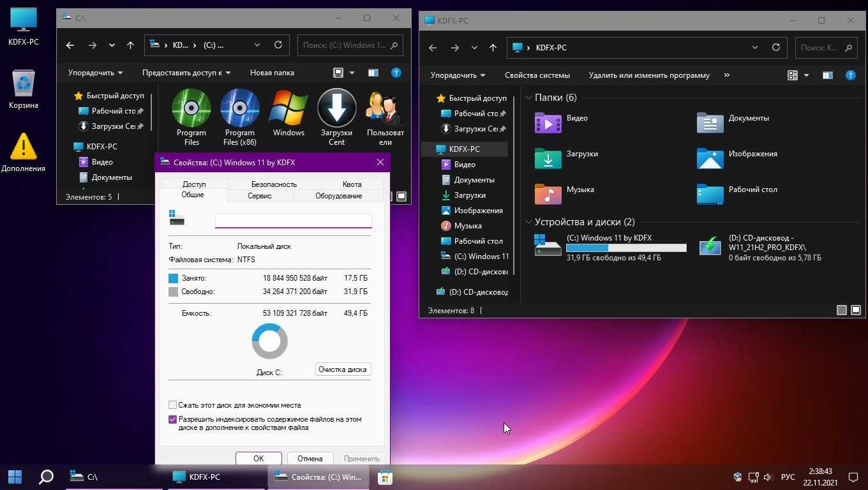Open the notification center icon in tray
The height and width of the screenshot is (490, 868).
point(853,477)
